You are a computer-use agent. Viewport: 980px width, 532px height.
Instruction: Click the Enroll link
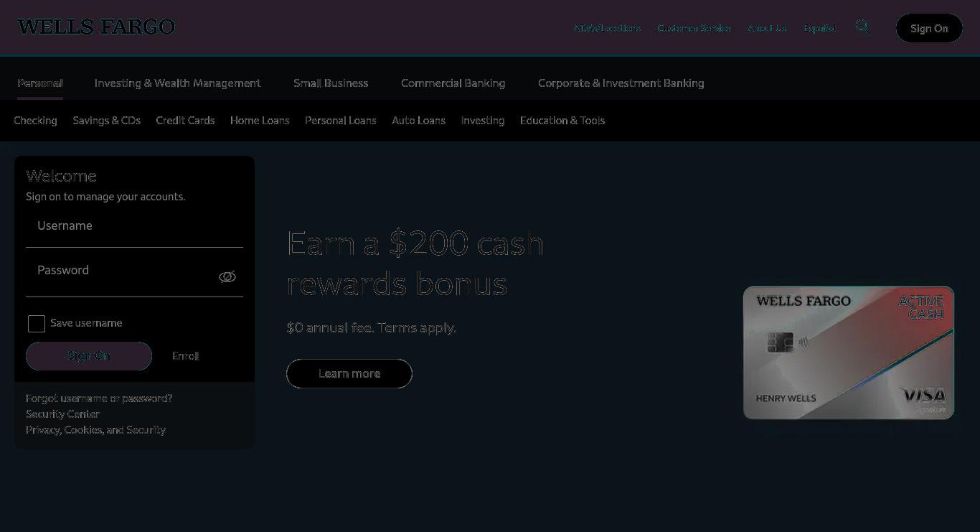[185, 356]
